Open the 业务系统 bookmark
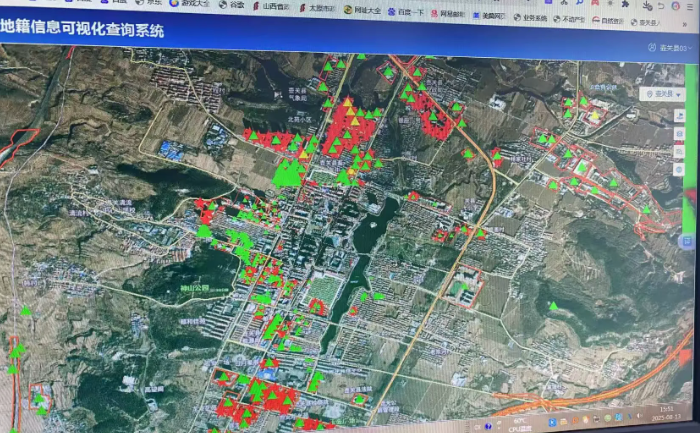This screenshot has height=433, width=700. (531, 17)
